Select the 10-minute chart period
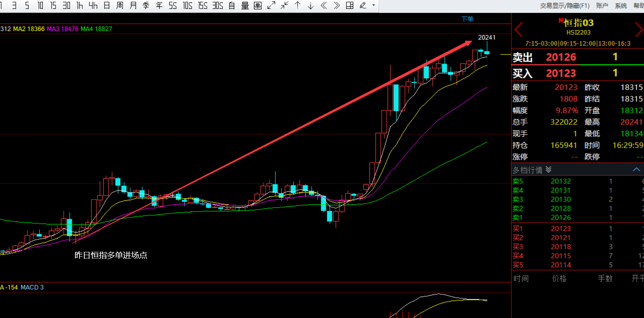 [40, 6]
